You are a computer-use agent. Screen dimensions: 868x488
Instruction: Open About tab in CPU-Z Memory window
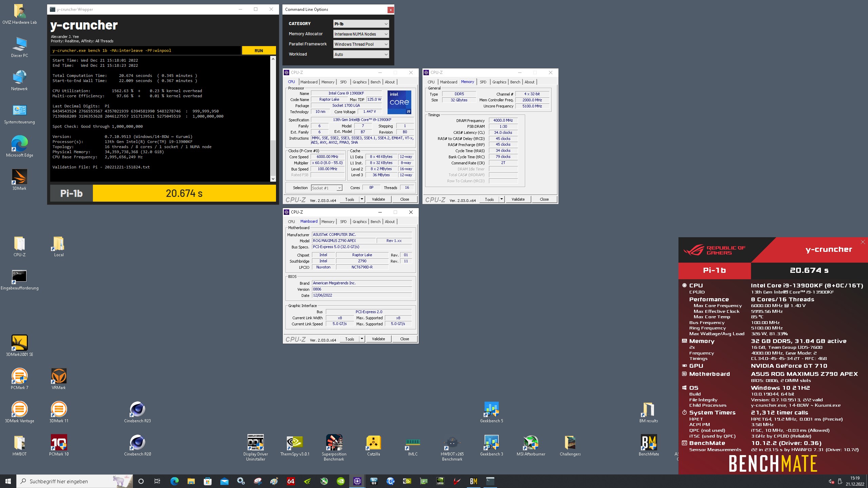(529, 82)
